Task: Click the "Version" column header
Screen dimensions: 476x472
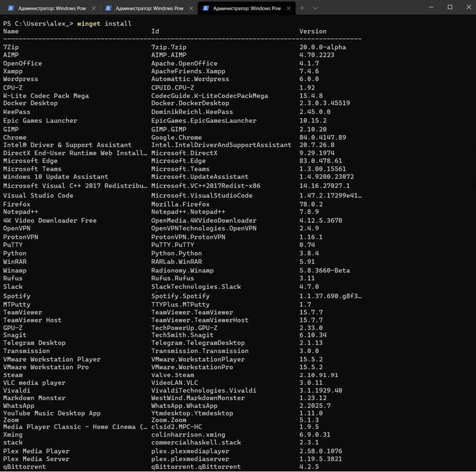Action: point(313,31)
